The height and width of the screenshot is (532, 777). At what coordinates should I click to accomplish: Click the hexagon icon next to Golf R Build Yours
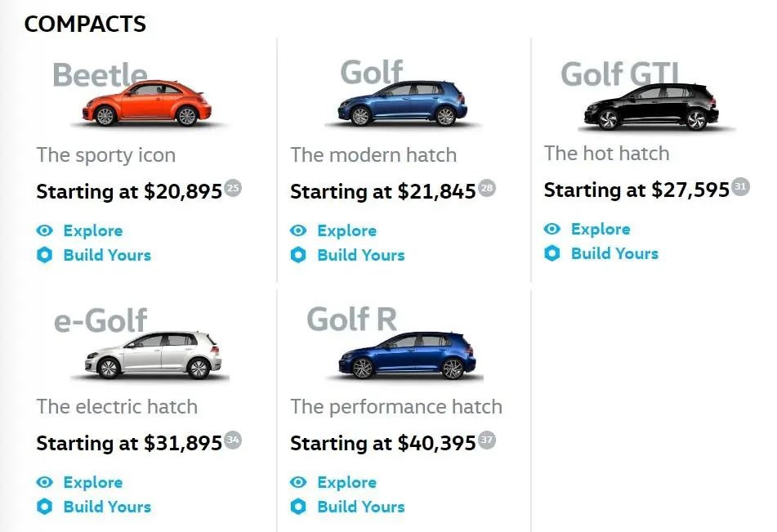[298, 507]
